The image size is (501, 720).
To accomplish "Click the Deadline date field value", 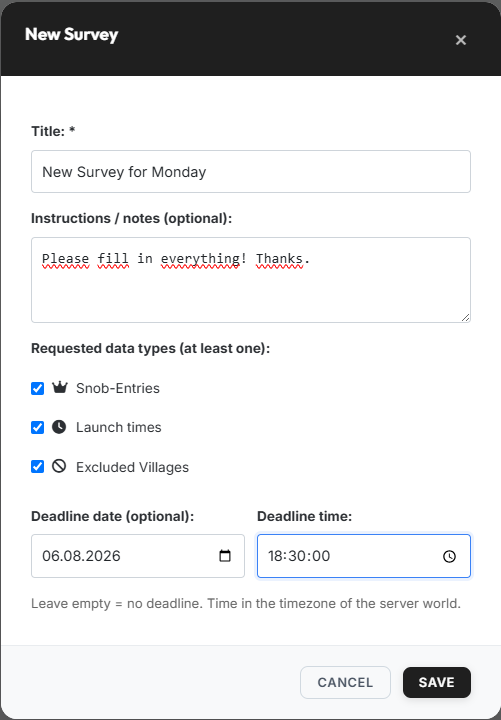I will [x=81, y=556].
